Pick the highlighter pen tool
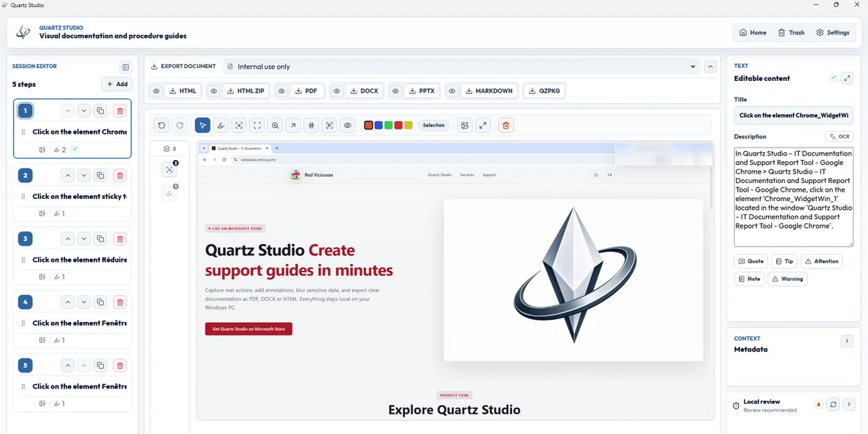 221,125
